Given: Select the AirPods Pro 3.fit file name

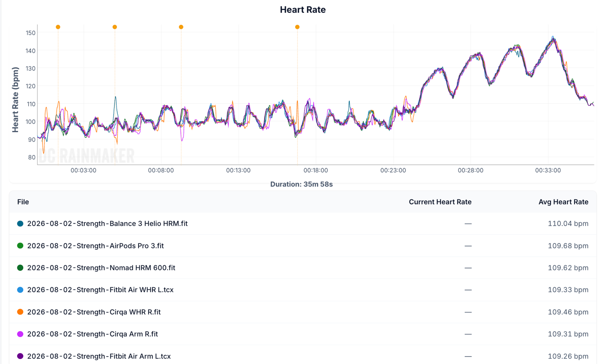Looking at the screenshot, I should click(x=95, y=246).
